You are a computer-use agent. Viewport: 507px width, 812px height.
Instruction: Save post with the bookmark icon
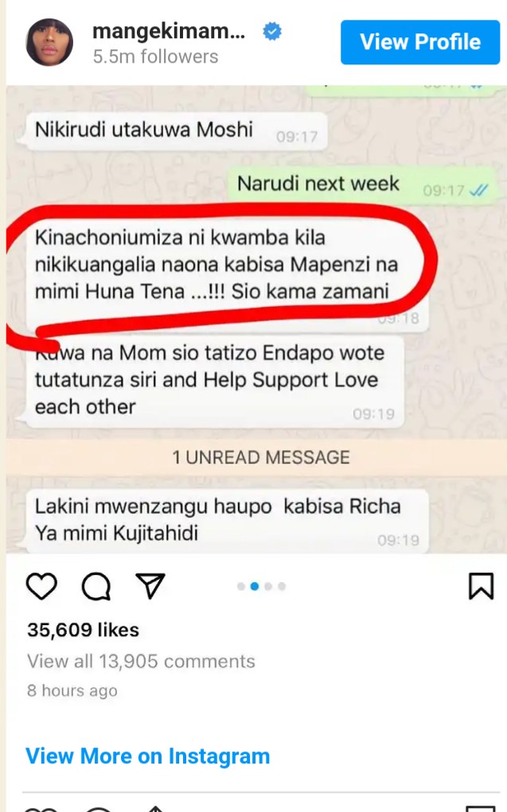(481, 586)
